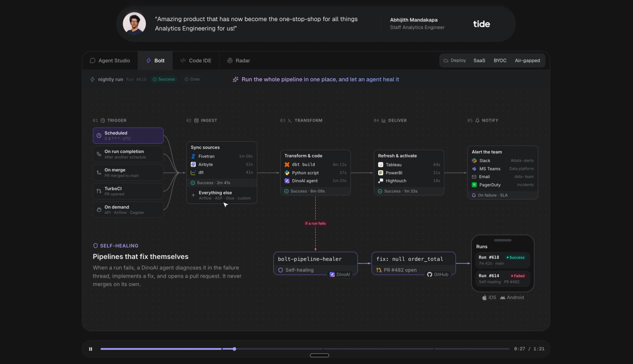The image size is (633, 364).
Task: Click the PowerBI icon
Action: point(381,173)
